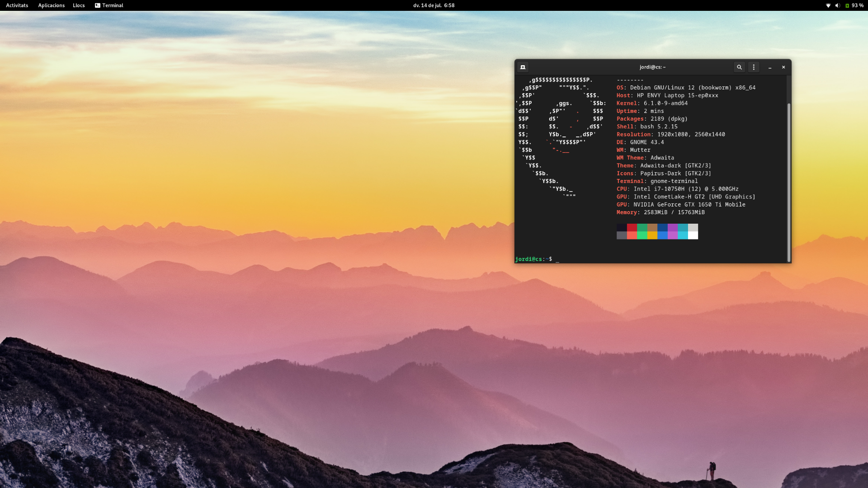Click the terminal vertical scrollbar

(x=789, y=182)
